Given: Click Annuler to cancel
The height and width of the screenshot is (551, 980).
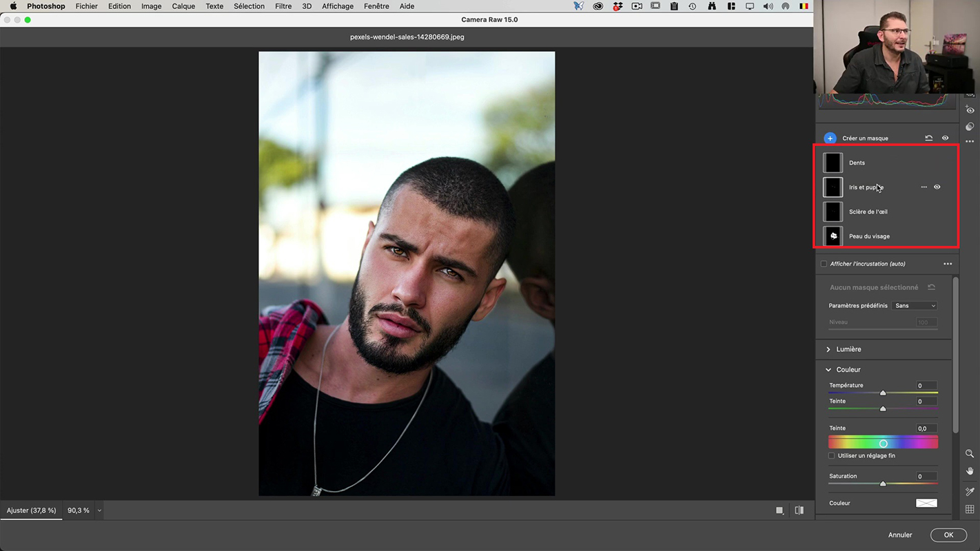Looking at the screenshot, I should click(899, 535).
